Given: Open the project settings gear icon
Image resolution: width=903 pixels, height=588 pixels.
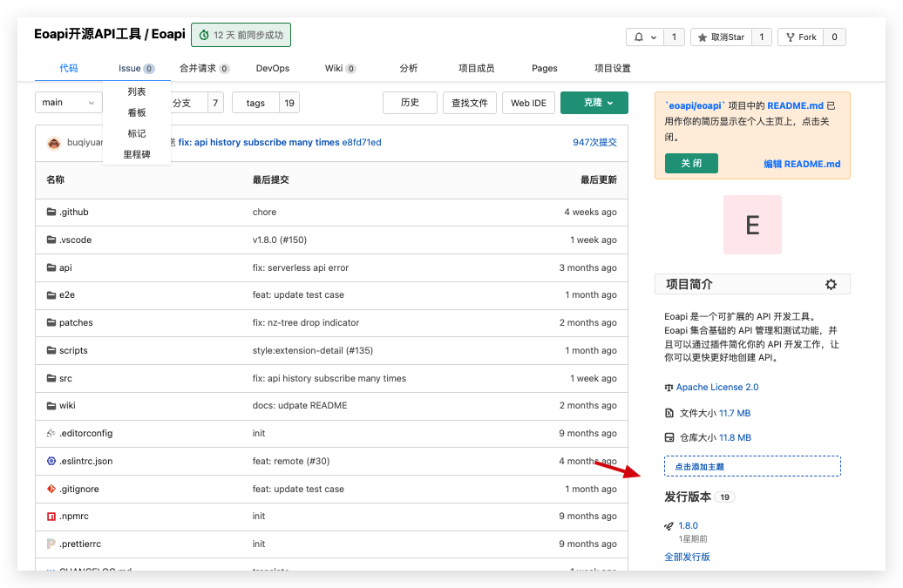Looking at the screenshot, I should point(831,284).
